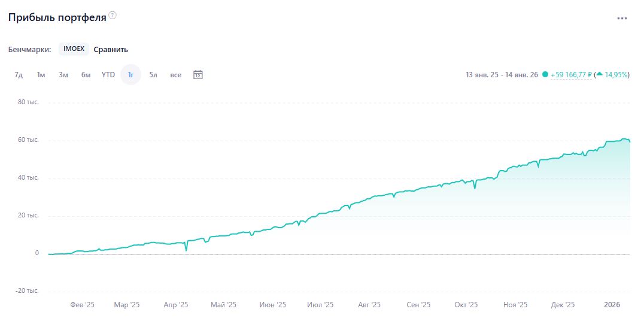Image resolution: width=644 pixels, height=327 pixels.
Task: Switch to the 3м period
Action: click(x=63, y=75)
